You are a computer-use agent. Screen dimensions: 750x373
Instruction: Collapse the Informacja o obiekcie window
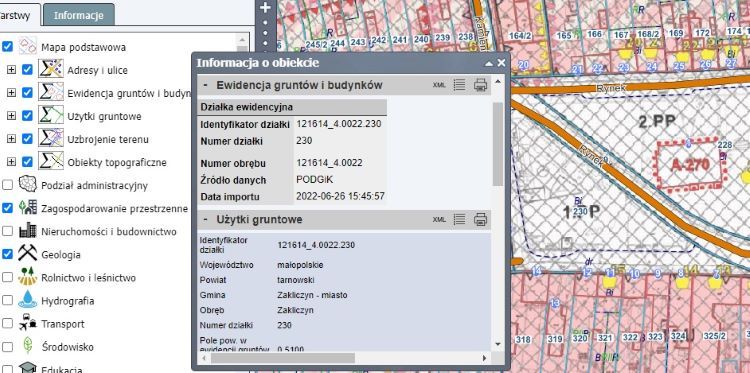click(x=489, y=63)
